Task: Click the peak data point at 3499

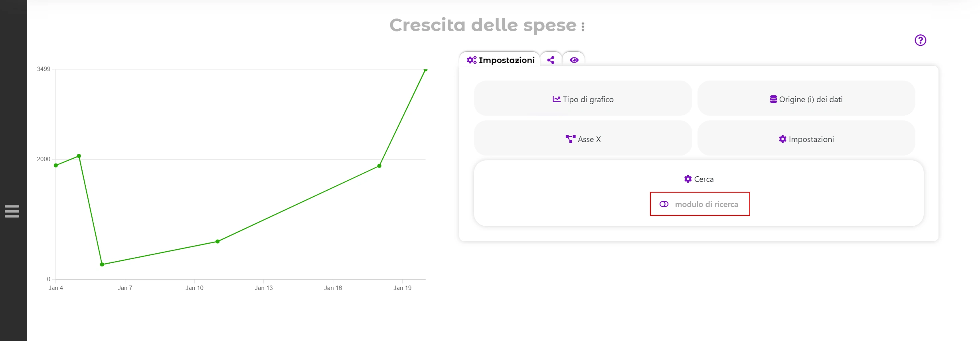Action: tap(425, 70)
